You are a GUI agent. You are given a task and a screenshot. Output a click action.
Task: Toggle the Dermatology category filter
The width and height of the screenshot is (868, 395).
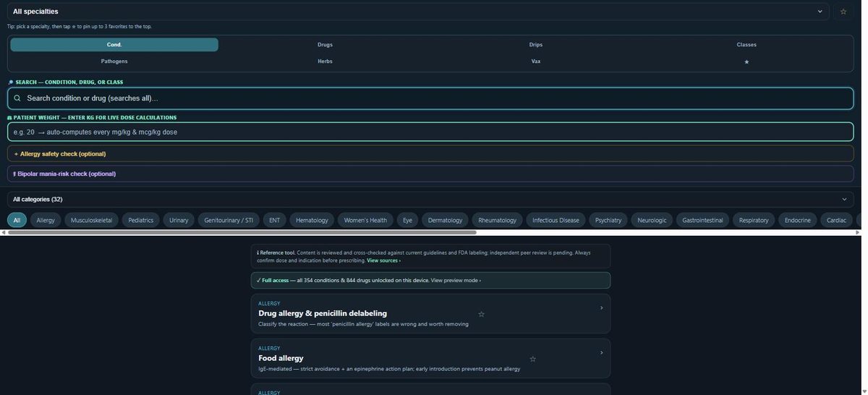point(445,220)
